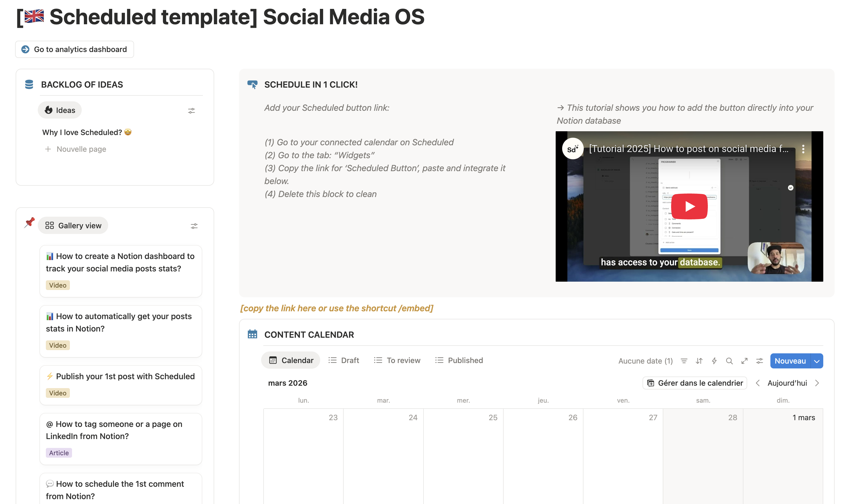Click the search icon in the calendar toolbar

729,361
